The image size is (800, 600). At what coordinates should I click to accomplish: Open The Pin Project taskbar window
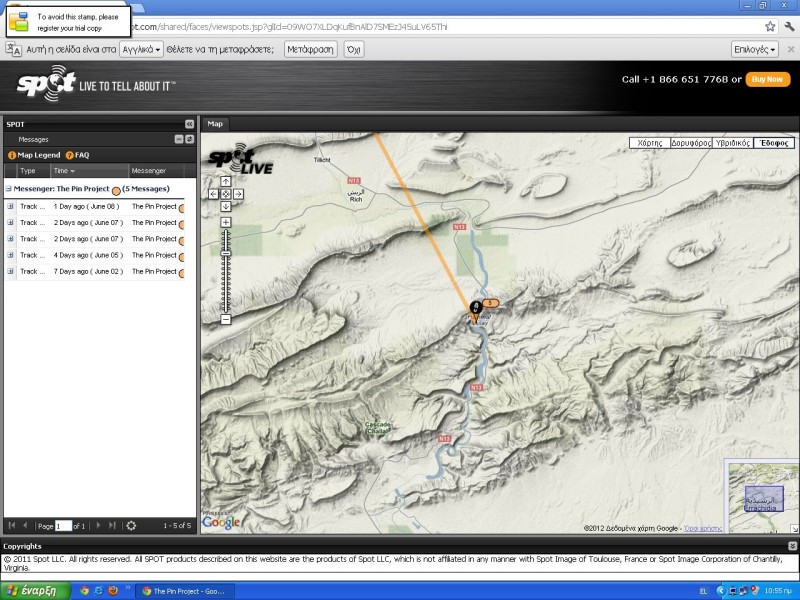pyautogui.click(x=186, y=591)
